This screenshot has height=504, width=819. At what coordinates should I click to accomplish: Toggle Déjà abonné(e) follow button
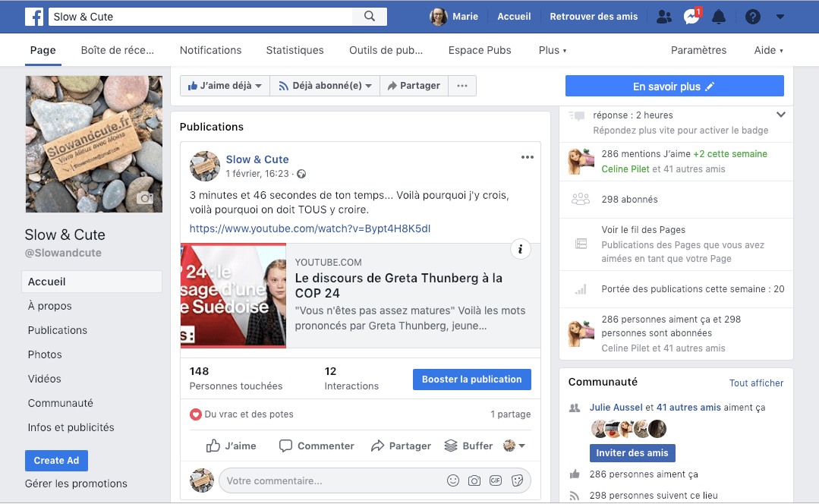coord(325,86)
